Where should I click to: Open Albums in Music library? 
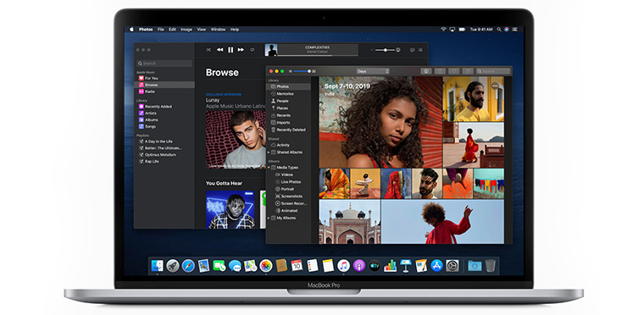(x=164, y=119)
